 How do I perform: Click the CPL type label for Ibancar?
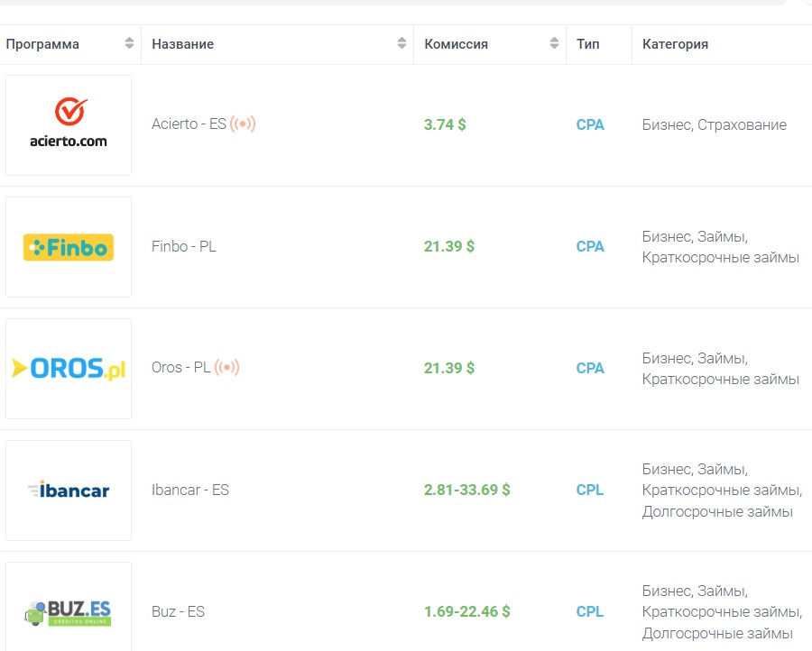pos(590,490)
